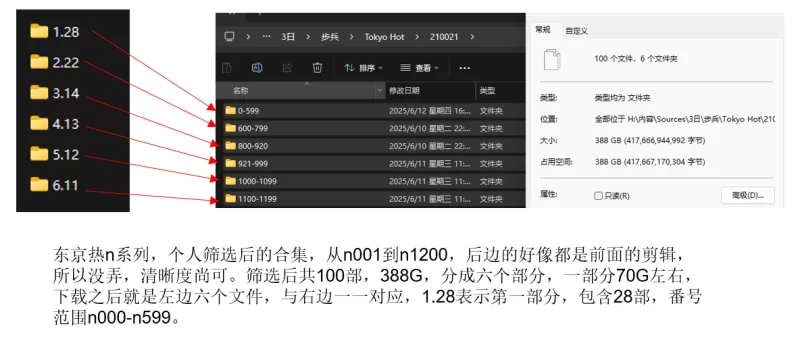Expand the chevron after the monitor icon
The height and width of the screenshot is (360, 800).
(x=248, y=37)
